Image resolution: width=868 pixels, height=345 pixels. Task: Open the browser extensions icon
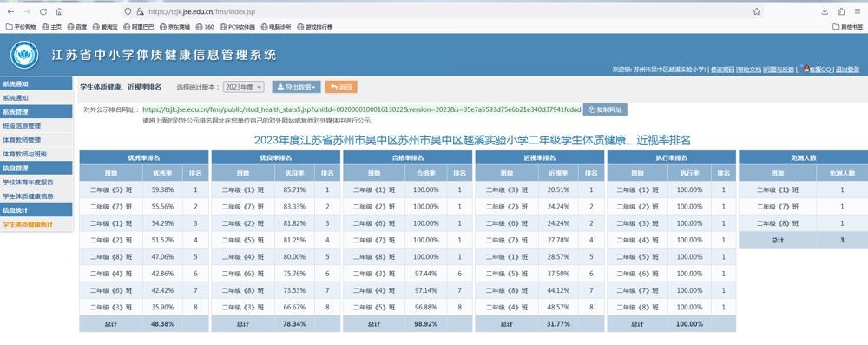coord(841,11)
